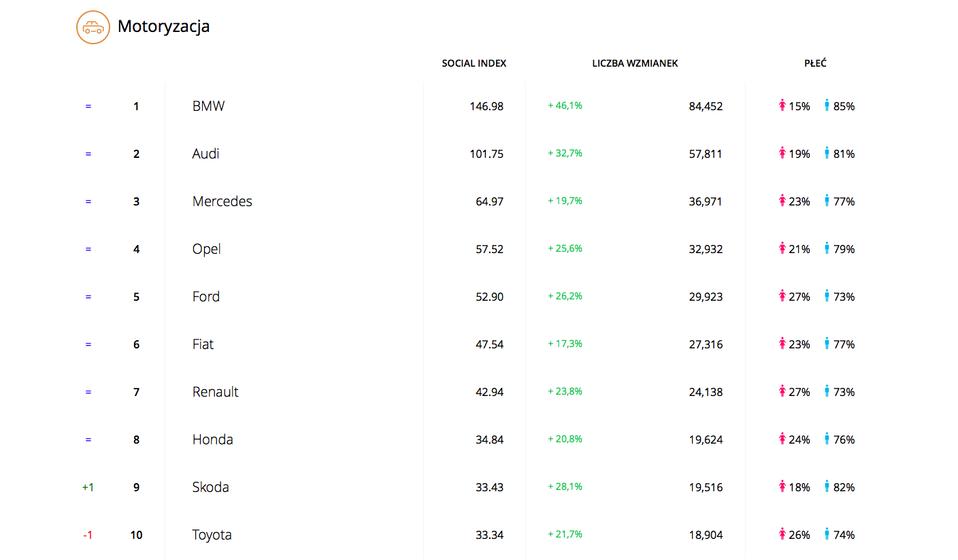Click the pink female icon in Ford row

pos(782,296)
